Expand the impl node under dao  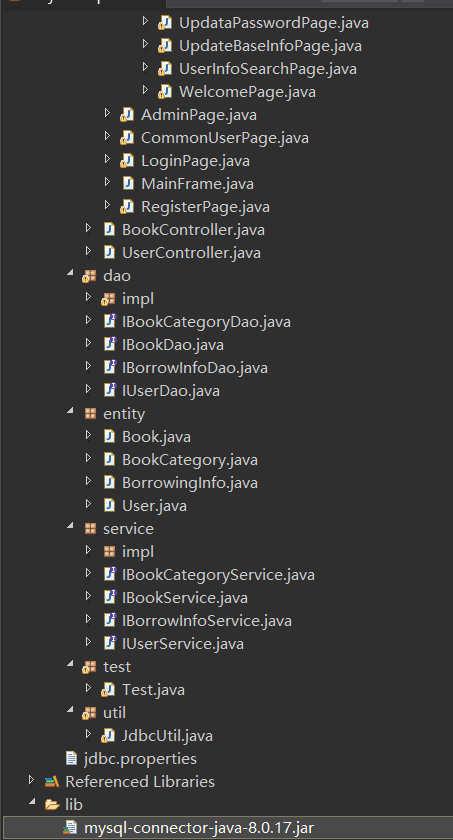pyautogui.click(x=88, y=297)
